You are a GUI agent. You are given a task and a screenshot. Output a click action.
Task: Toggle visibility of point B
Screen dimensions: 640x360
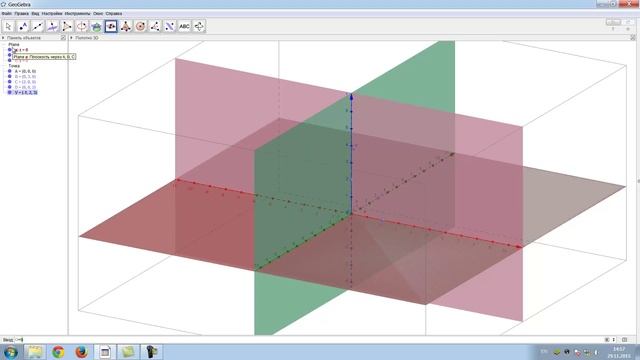tap(9, 76)
